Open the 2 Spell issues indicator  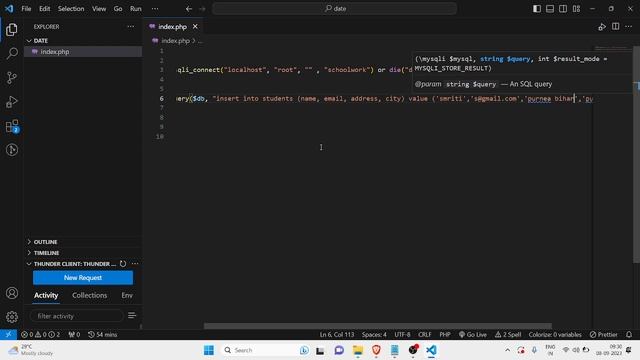(508, 334)
